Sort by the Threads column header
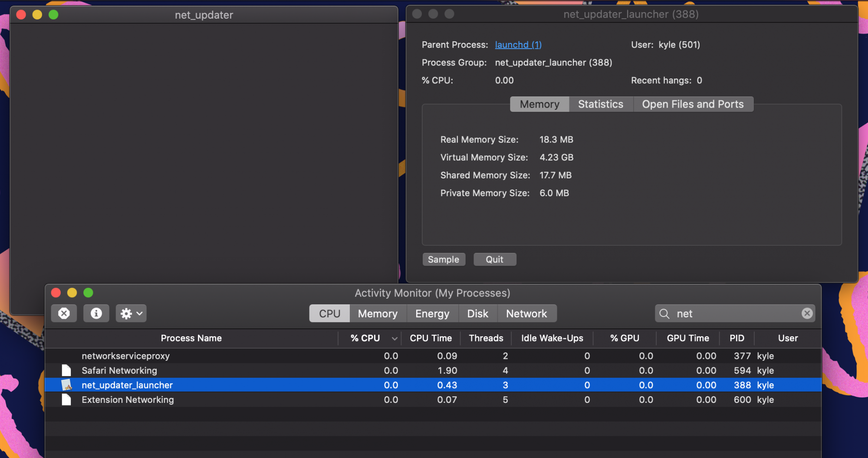This screenshot has width=868, height=458. 486,338
